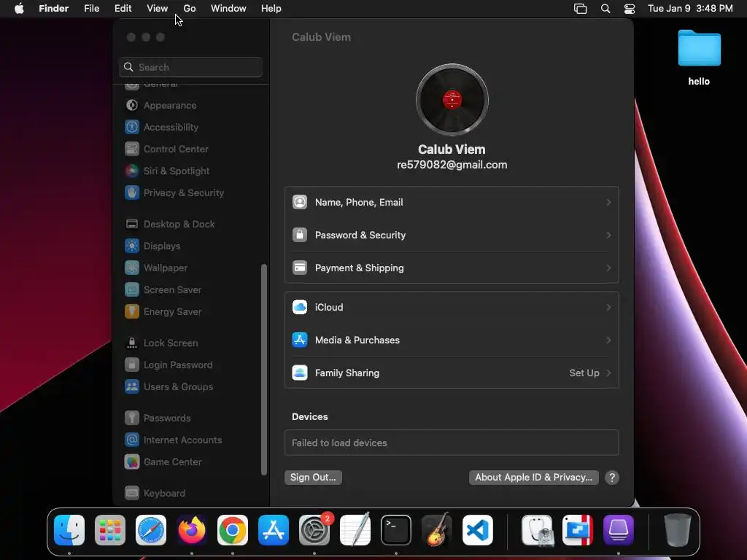This screenshot has width=747, height=560.
Task: Open the Login Password icon
Action: click(x=132, y=365)
